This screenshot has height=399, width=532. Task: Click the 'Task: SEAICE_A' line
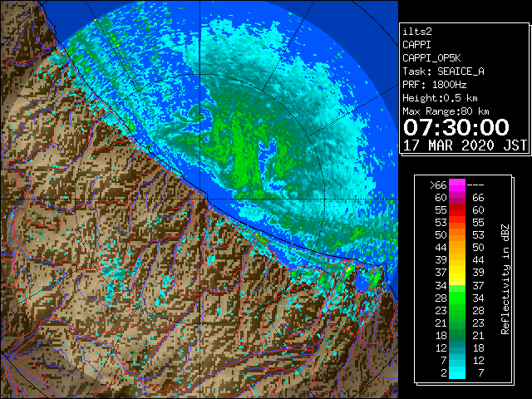443,71
